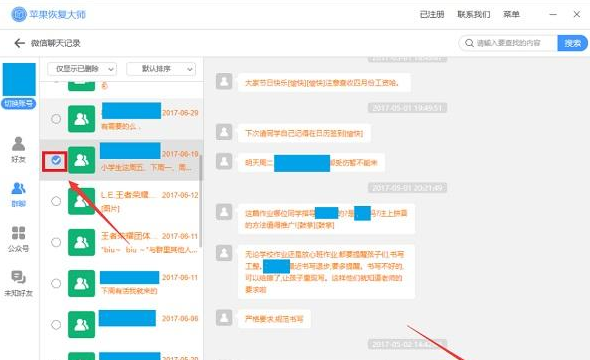Click the blue account avatar in the sidebar

pyautogui.click(x=19, y=79)
